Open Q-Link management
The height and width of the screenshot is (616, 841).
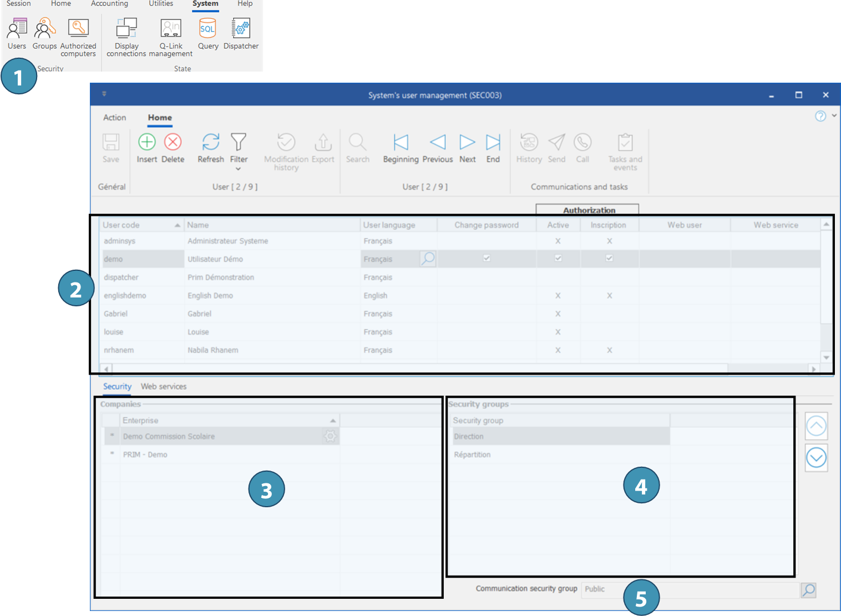(x=171, y=28)
